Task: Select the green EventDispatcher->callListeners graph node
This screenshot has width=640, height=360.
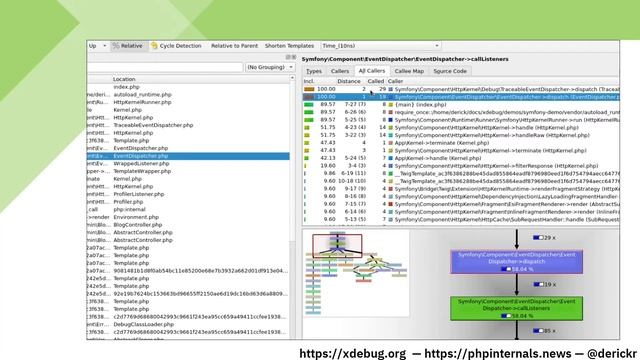Action: point(516,308)
